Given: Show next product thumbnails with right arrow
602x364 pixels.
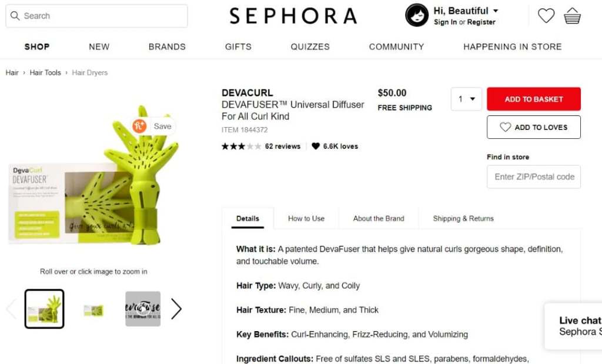Looking at the screenshot, I should point(176,309).
